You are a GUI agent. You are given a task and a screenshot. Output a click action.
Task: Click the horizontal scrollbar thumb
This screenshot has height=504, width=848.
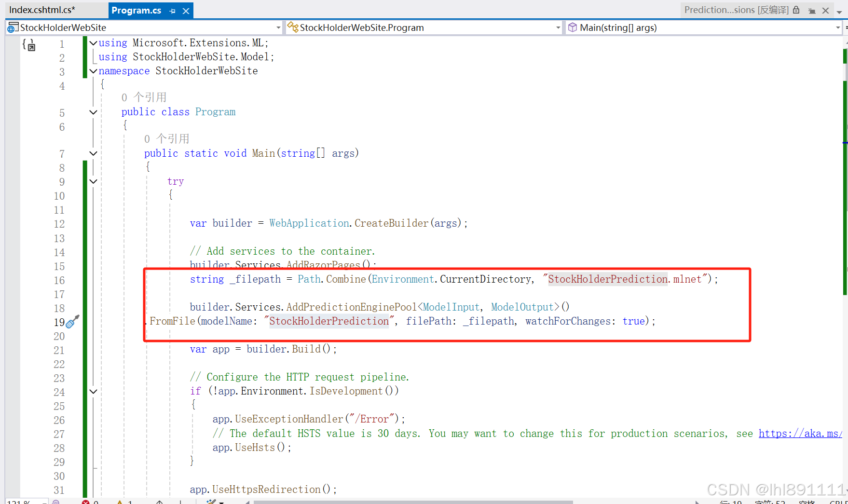click(x=413, y=502)
